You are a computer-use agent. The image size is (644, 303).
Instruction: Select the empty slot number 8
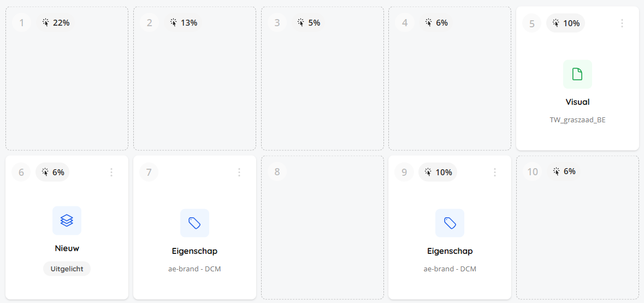tap(322, 228)
